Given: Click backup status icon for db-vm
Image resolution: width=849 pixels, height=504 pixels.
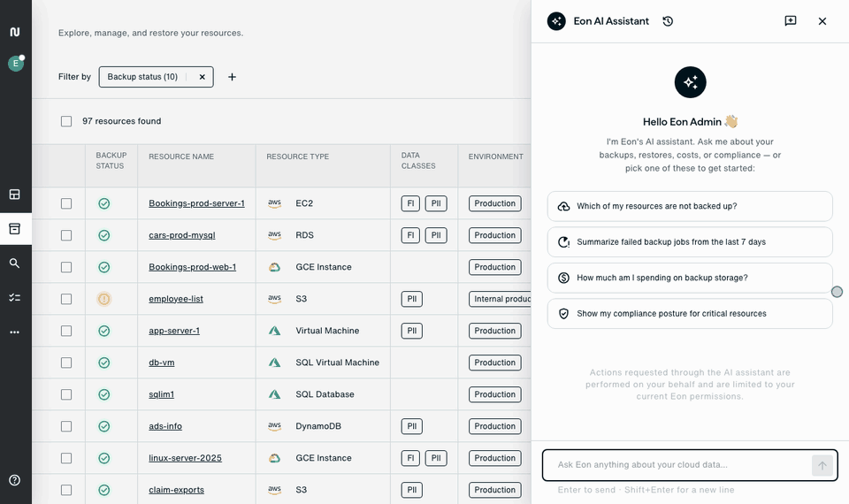Looking at the screenshot, I should [x=104, y=363].
